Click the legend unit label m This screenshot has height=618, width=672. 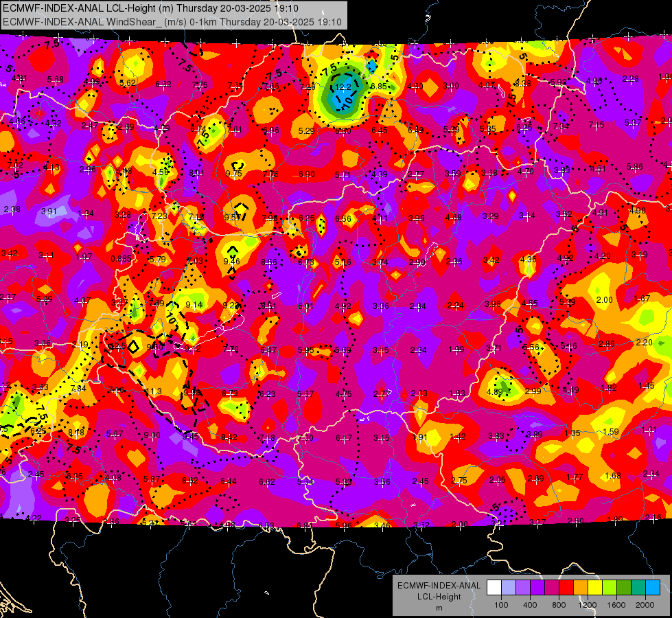tap(439, 608)
